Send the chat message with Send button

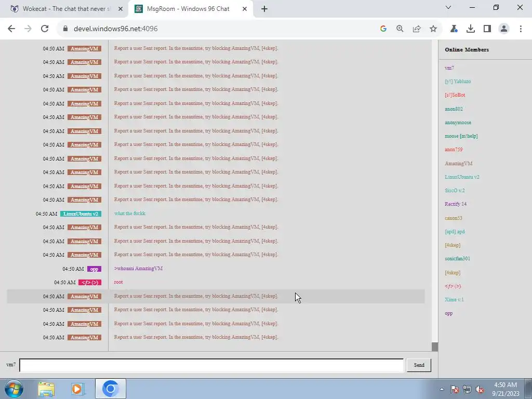[x=419, y=365]
